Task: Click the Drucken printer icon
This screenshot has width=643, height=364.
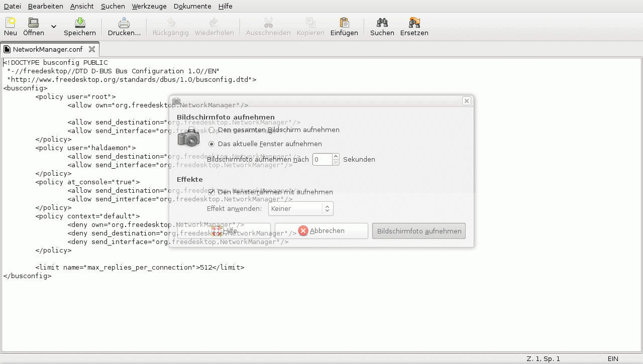Action: 124,23
